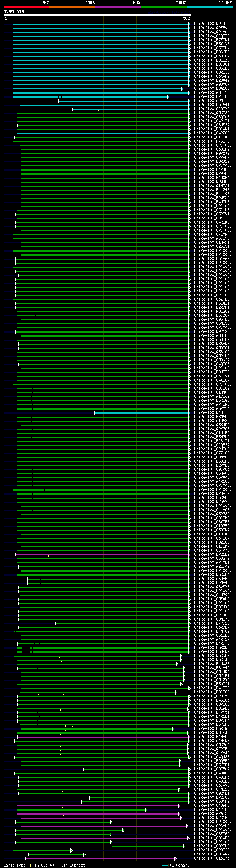Select label UniRef100_B7FHQ6
Image resolution: width=236 pixels, height=868 pixels.
click(212, 97)
